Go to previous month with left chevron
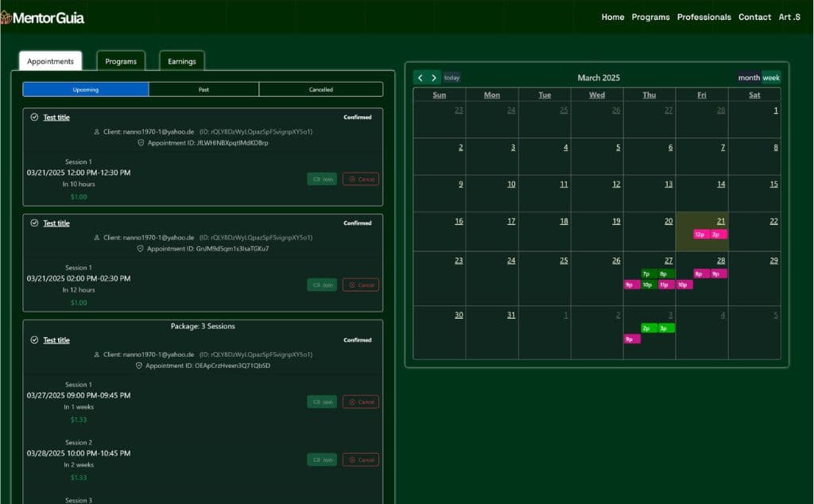 click(420, 77)
